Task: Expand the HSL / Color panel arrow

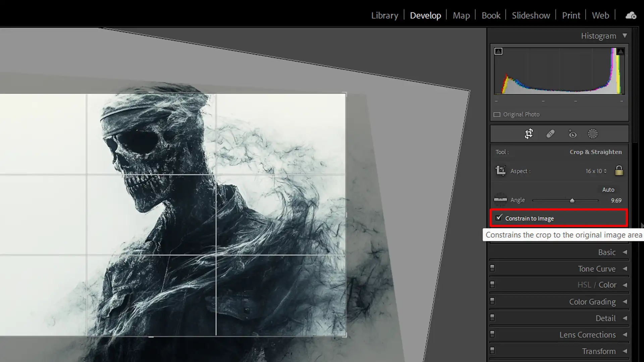Action: [625, 285]
